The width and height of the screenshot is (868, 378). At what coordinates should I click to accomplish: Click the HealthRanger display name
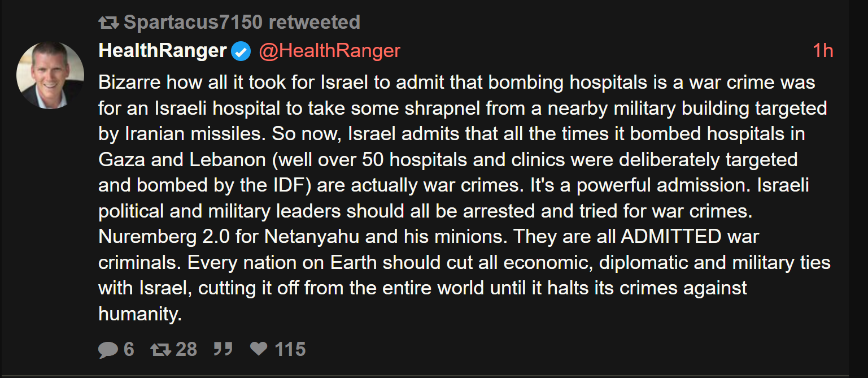click(x=163, y=51)
